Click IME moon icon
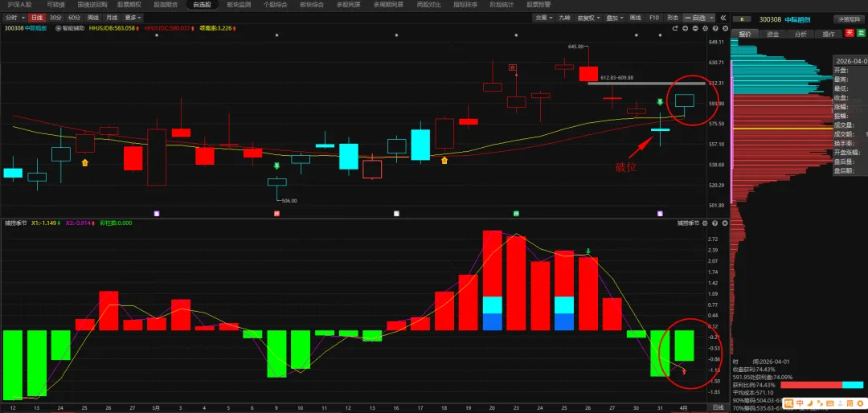Viewport: 868px width, 413px height. pos(810,403)
